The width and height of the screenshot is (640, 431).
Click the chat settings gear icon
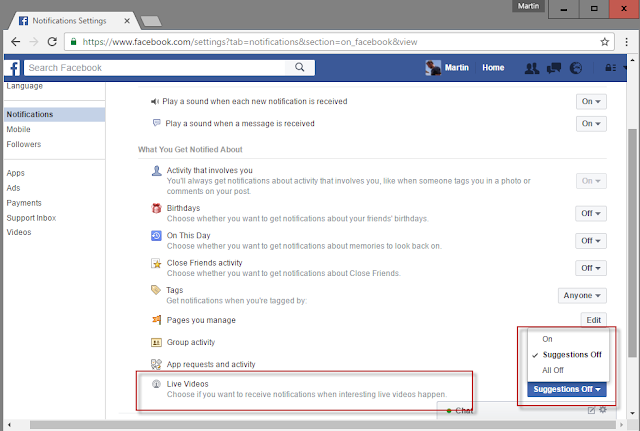pyautogui.click(x=603, y=410)
